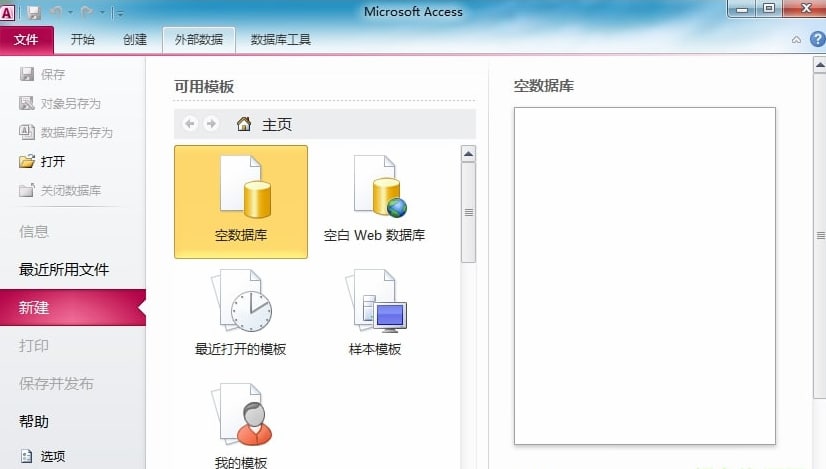Image resolution: width=826 pixels, height=469 pixels.
Task: Click the template navigation forward arrow
Action: [x=211, y=124]
